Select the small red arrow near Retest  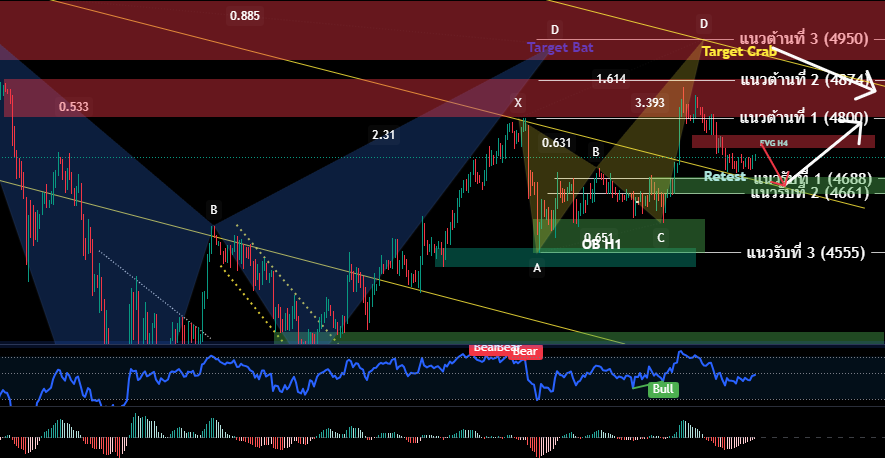click(771, 165)
